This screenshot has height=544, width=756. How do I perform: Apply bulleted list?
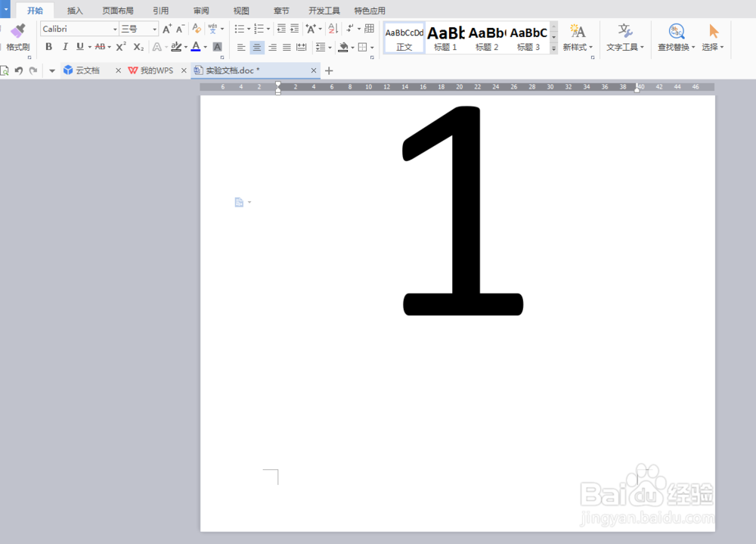[x=239, y=29]
